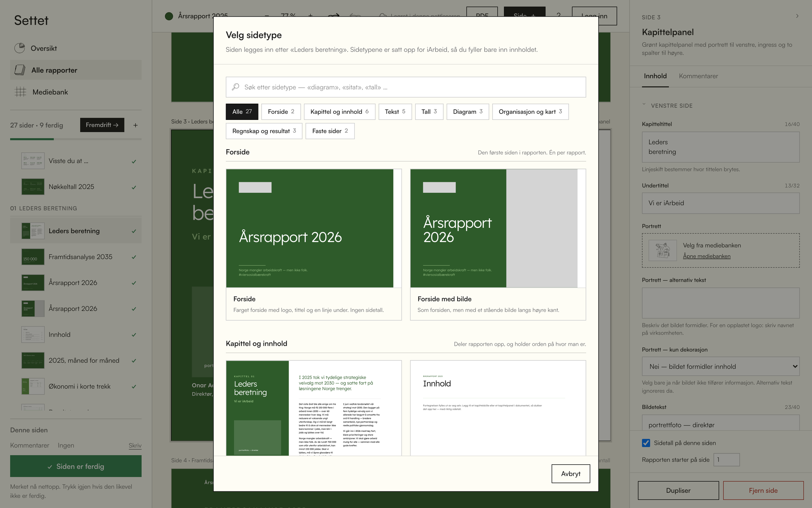Click checkmark on Visste du at row

(134, 162)
